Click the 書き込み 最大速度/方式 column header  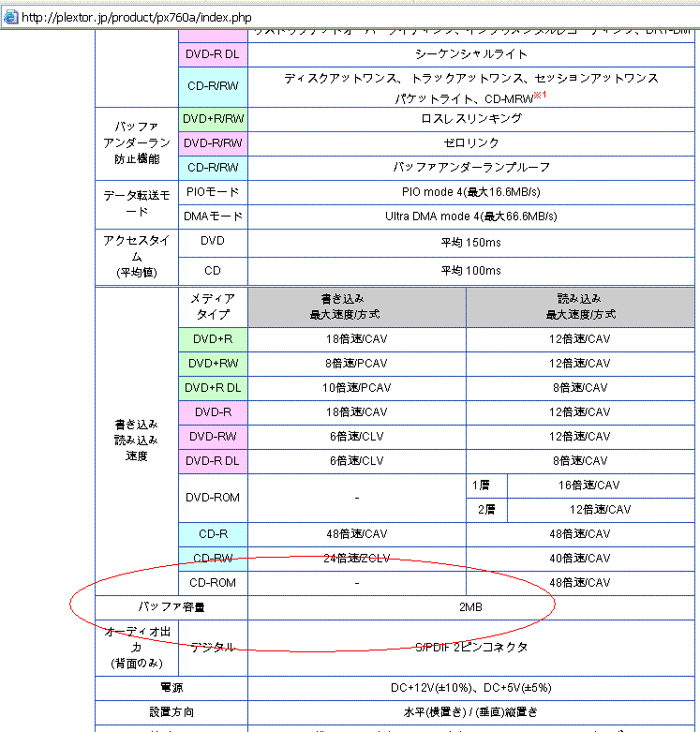pyautogui.click(x=356, y=306)
